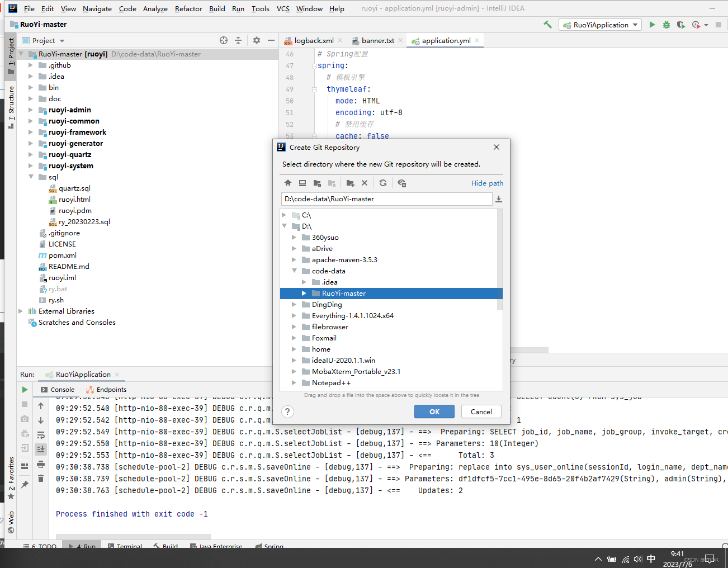Collapse the code-data folder node
728x568 pixels.
coord(294,271)
